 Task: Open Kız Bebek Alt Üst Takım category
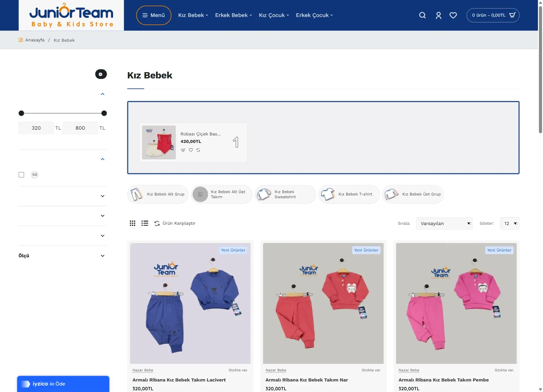221,194
